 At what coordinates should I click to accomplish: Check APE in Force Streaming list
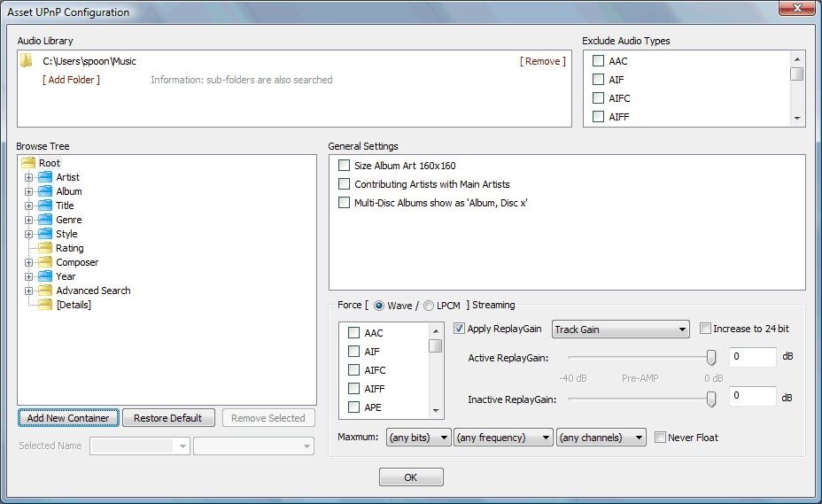coord(353,407)
